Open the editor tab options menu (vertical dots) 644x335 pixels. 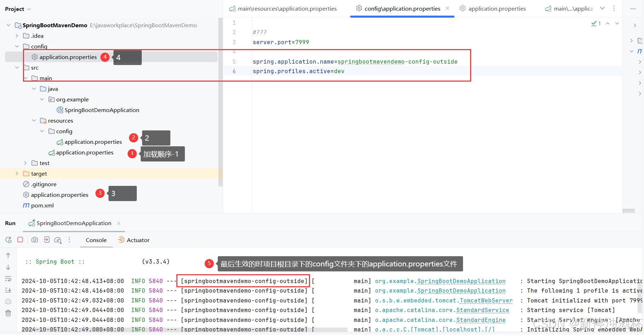(614, 8)
